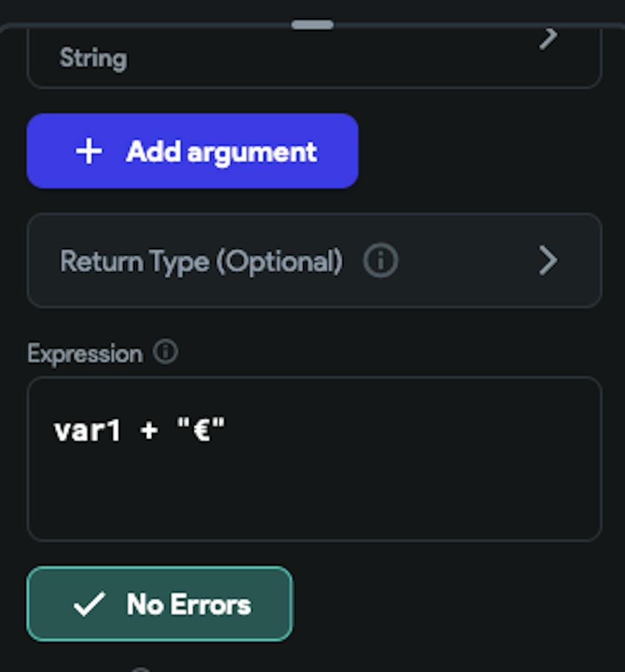625x672 pixels.
Task: Open the String argument type selector
Action: pyautogui.click(x=314, y=58)
